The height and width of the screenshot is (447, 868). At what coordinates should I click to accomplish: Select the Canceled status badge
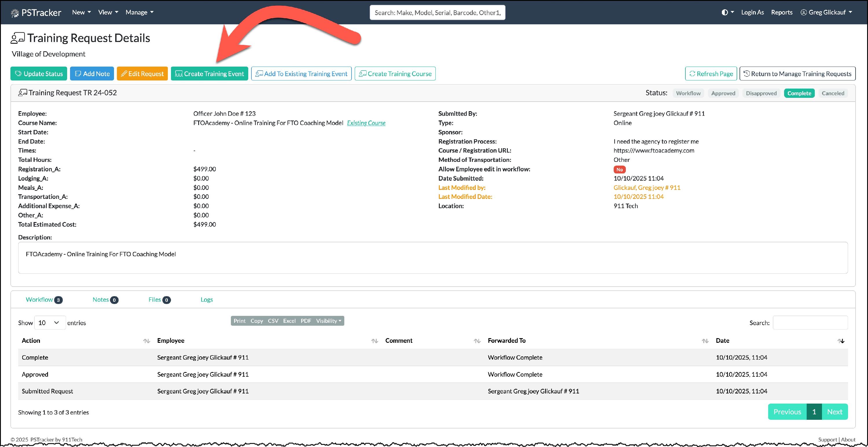(833, 94)
